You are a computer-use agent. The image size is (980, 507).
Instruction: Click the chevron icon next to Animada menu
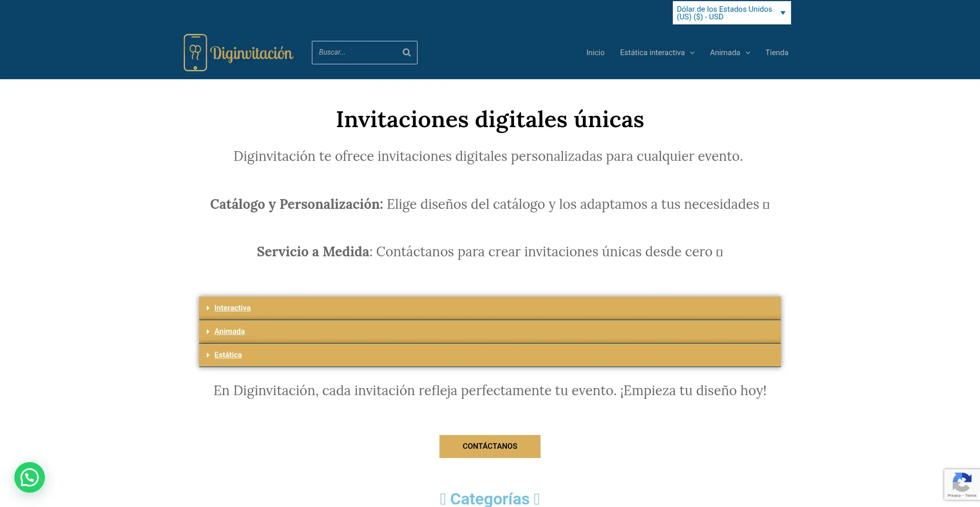747,53
